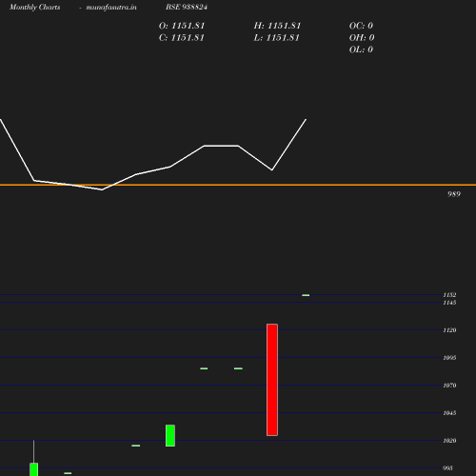Image resolution: width=476 pixels, height=476 pixels.
Task: Click the 1045 price axis label
Action: tap(449, 413)
